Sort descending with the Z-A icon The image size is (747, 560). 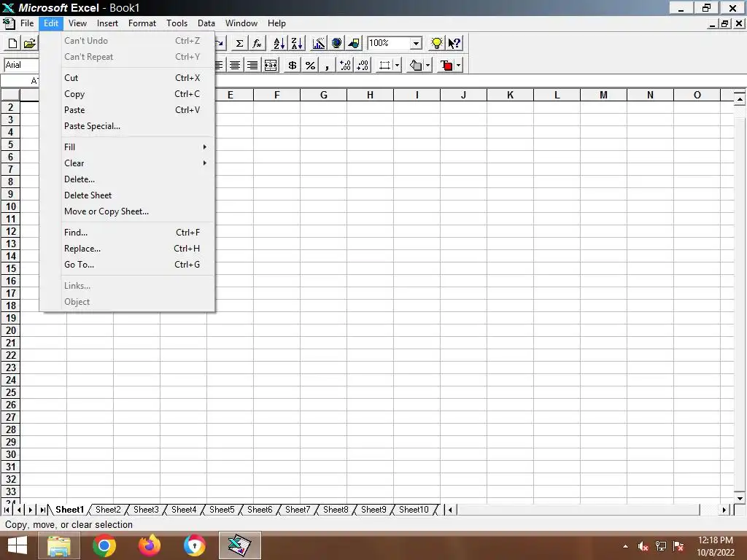pyautogui.click(x=297, y=43)
